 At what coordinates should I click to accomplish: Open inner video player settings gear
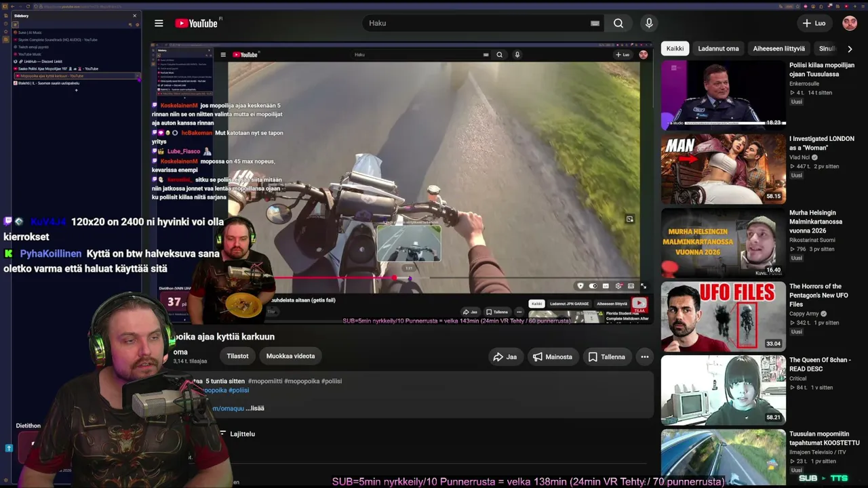[x=618, y=286]
